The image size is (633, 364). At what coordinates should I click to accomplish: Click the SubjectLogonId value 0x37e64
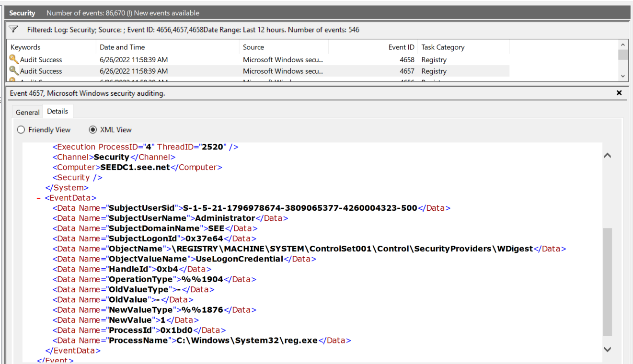205,239
